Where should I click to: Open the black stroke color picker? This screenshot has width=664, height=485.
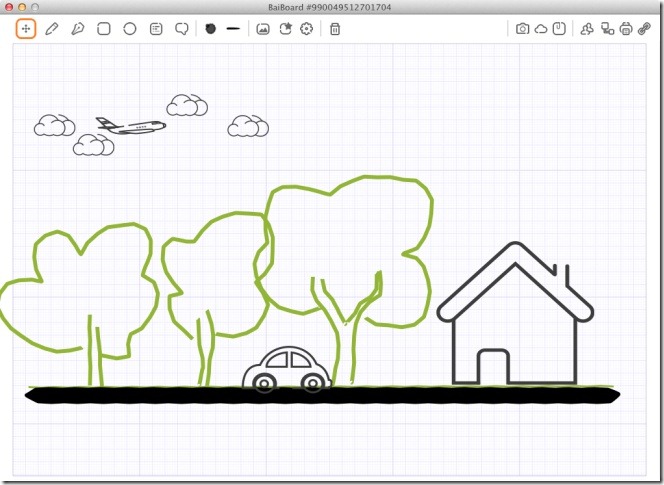[x=210, y=28]
